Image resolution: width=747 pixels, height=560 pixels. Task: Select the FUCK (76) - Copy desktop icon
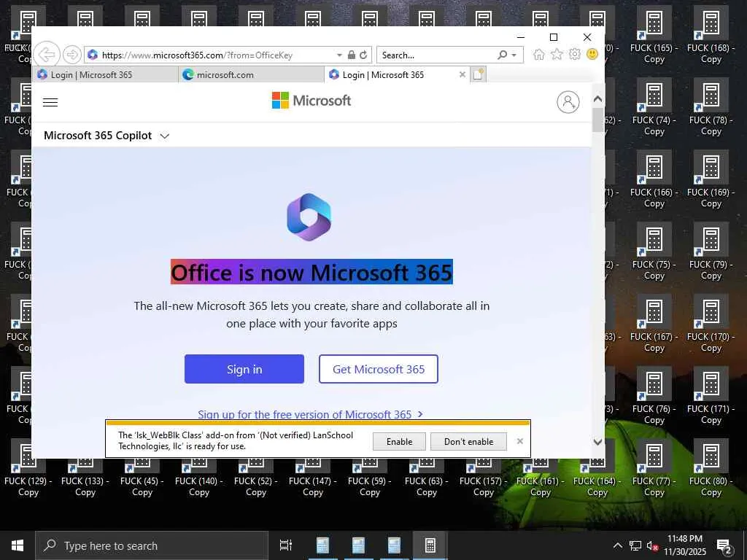(x=654, y=396)
